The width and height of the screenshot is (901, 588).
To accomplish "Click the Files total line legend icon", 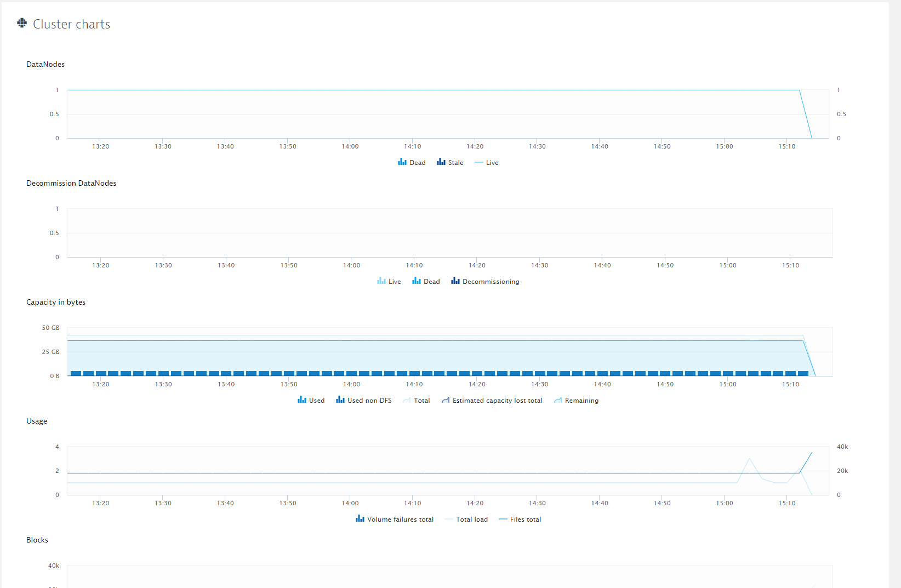I will pyautogui.click(x=503, y=520).
